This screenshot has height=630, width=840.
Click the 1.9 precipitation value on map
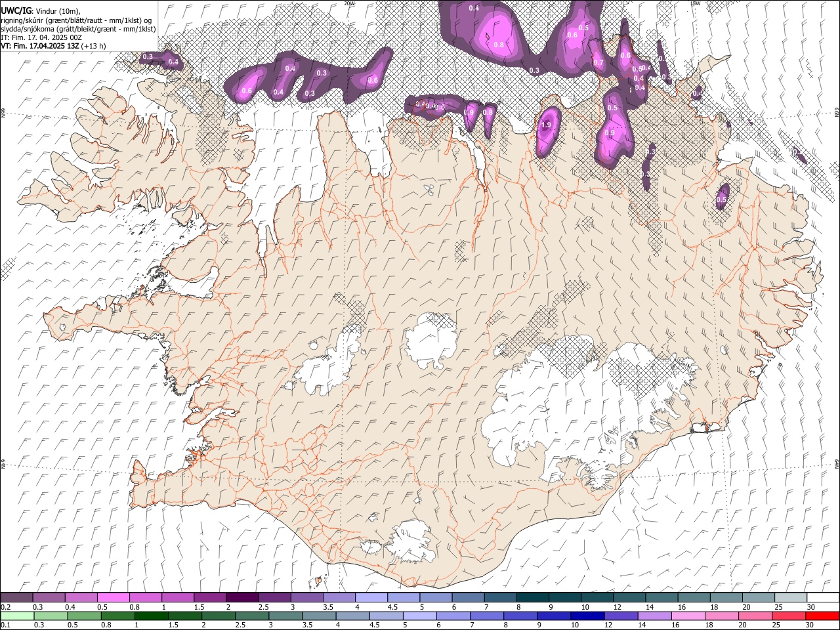click(545, 125)
